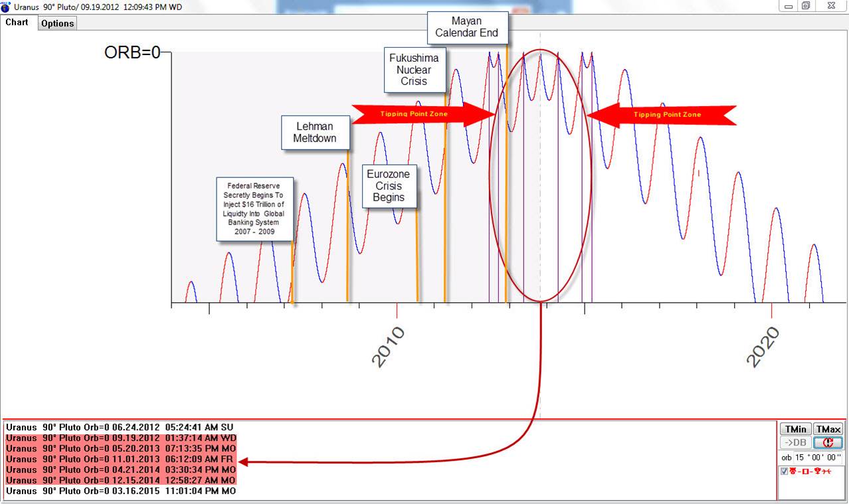The height and width of the screenshot is (504, 849).
Task: Minimize the chart window
Action: (789, 6)
